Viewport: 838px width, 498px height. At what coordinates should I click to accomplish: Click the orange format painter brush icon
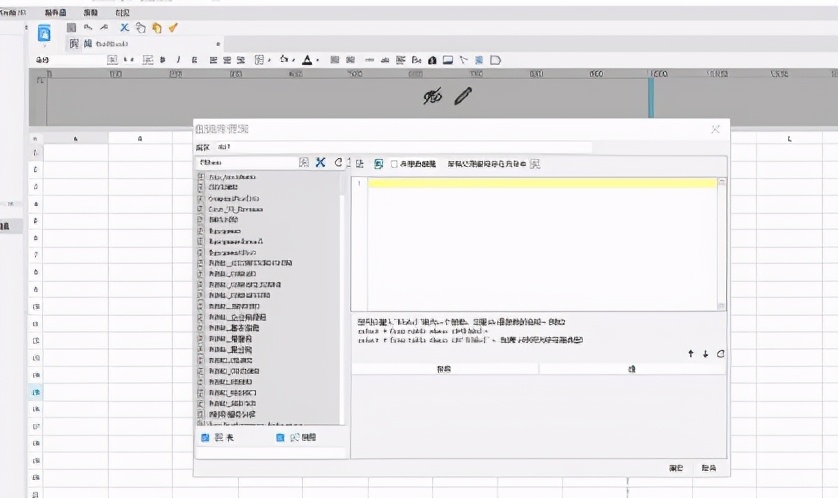[x=173, y=27]
